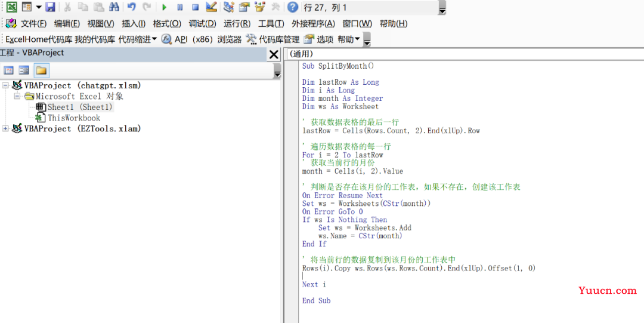
Task: Expand the VBAProject (EZTools.xlam) node
Action: click(6, 128)
